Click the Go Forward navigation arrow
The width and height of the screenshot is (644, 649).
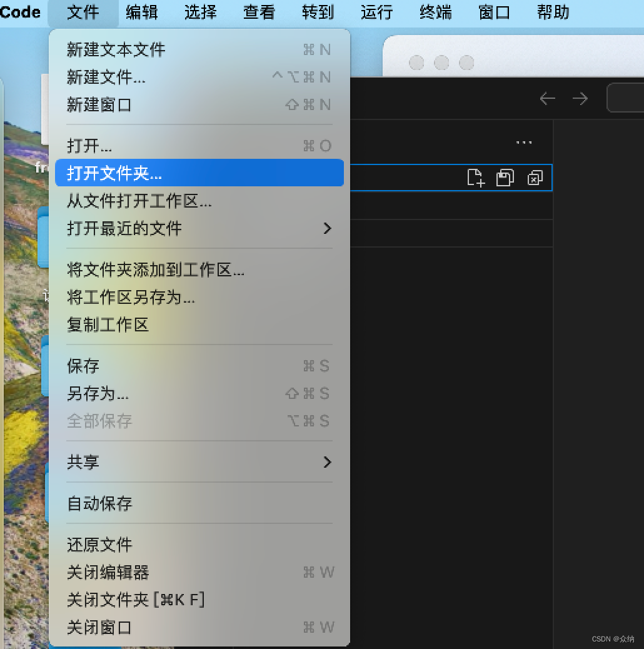point(580,98)
